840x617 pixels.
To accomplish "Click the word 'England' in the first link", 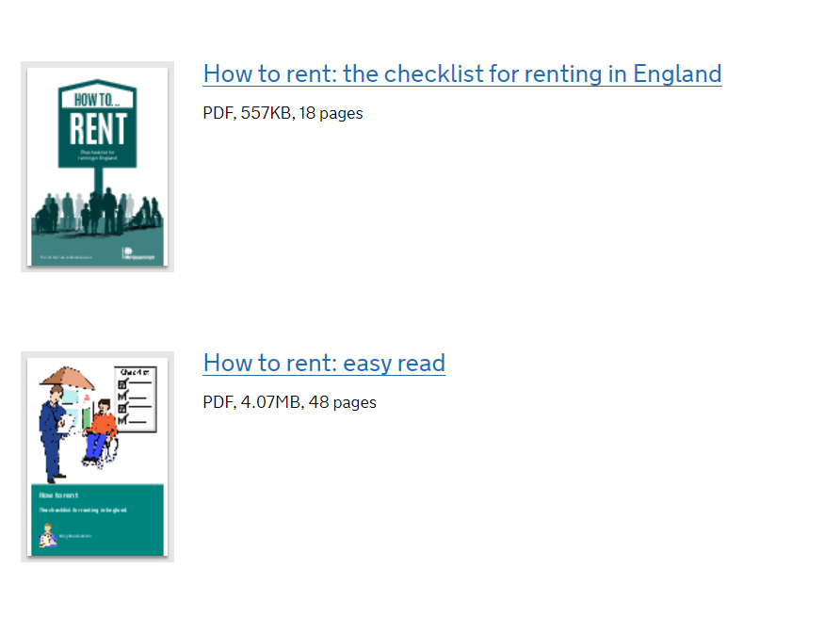I will (x=677, y=74).
